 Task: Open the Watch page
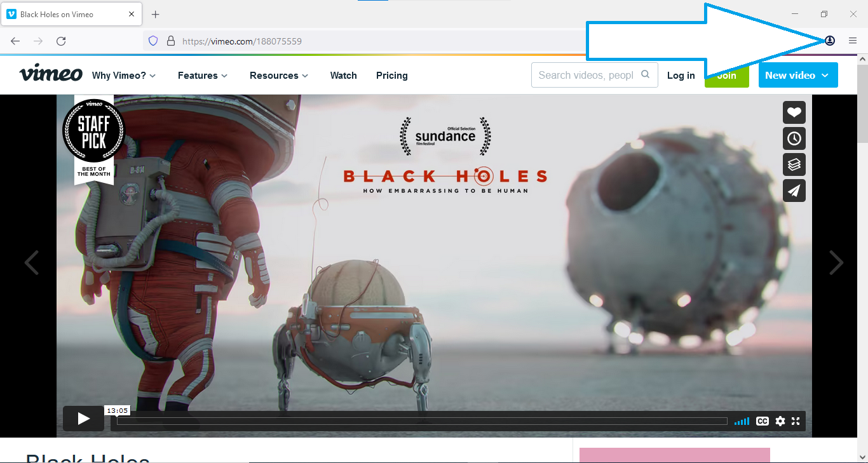pos(344,75)
